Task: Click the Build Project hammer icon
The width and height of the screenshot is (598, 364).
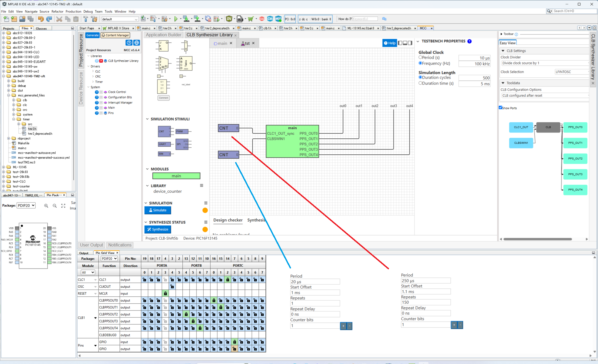Action: (x=86, y=19)
